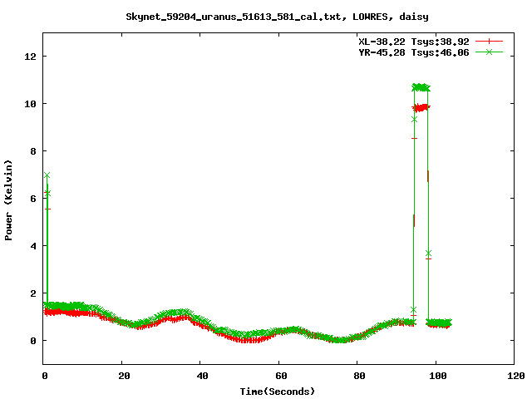Screen dimensions: 532x399
Task: Click the red plateau near 9.8 Kelvin
Action: [x=421, y=108]
